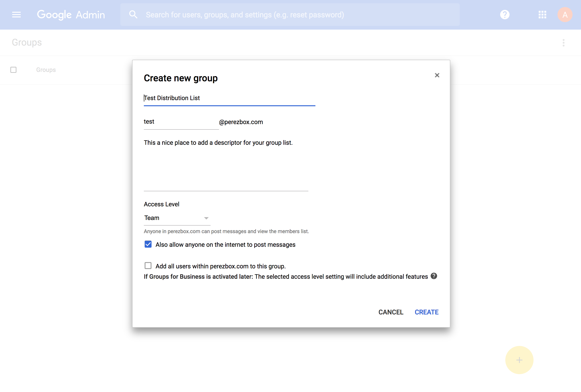Viewport: 581px width, 392px height.
Task: Open the Help question mark icon
Action: click(x=505, y=15)
